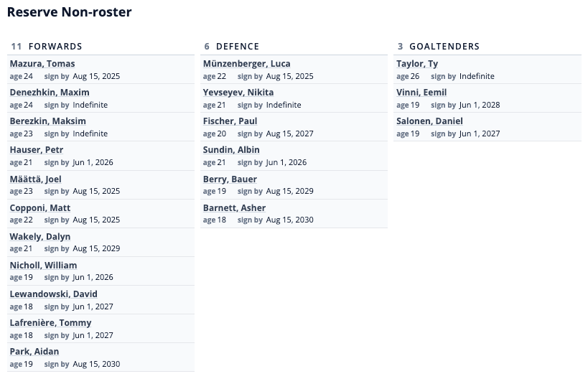Viewport: 588px width, 384px height.
Task: Select forward Maksim Berezkin
Action: tap(47, 121)
